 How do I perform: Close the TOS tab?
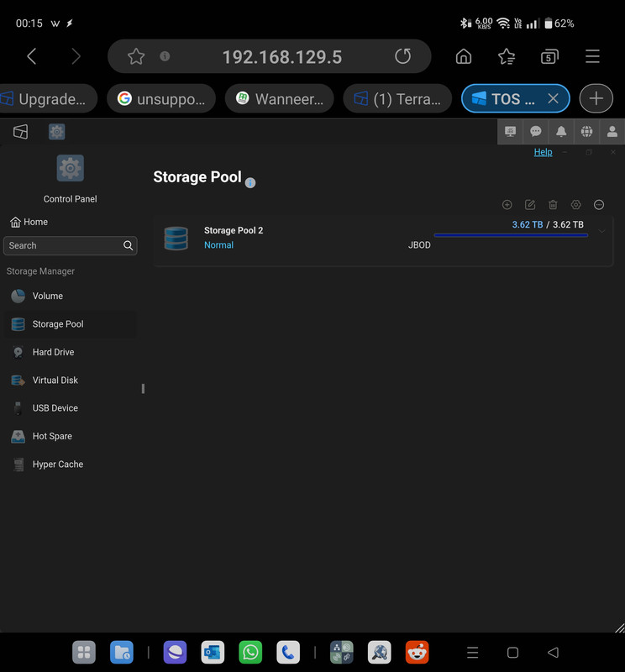pyautogui.click(x=553, y=98)
